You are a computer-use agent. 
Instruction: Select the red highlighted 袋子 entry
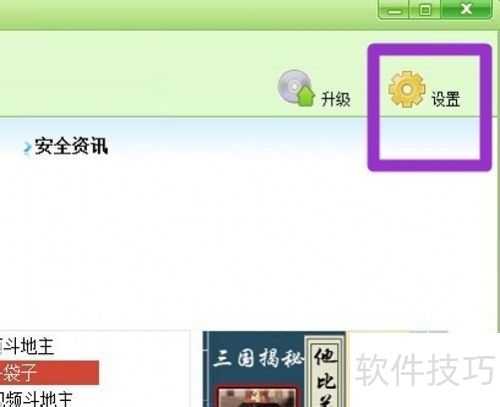(49, 373)
